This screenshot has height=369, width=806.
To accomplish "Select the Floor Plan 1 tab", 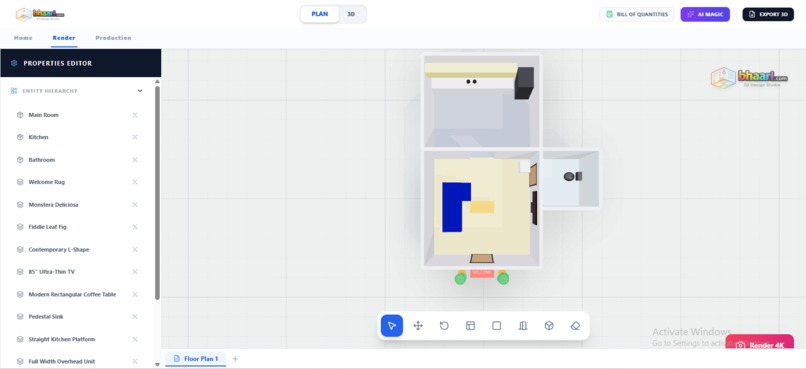I will pos(196,359).
